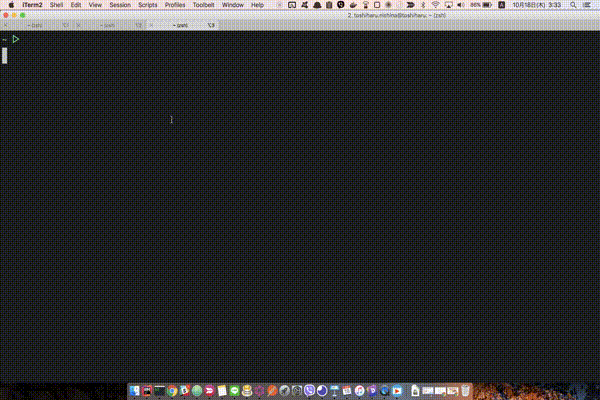Launch Google Chrome from the Dock
This screenshot has width=600, height=400.
pos(172,390)
